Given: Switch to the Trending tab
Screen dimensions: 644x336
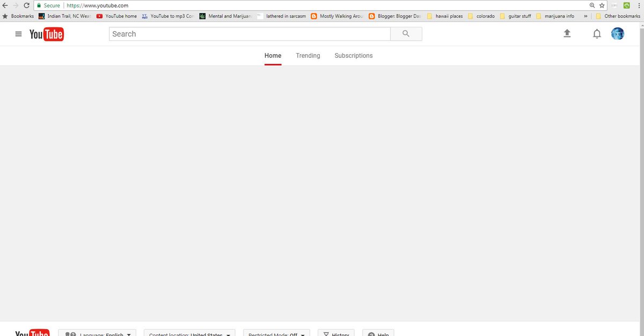Looking at the screenshot, I should click(x=308, y=56).
